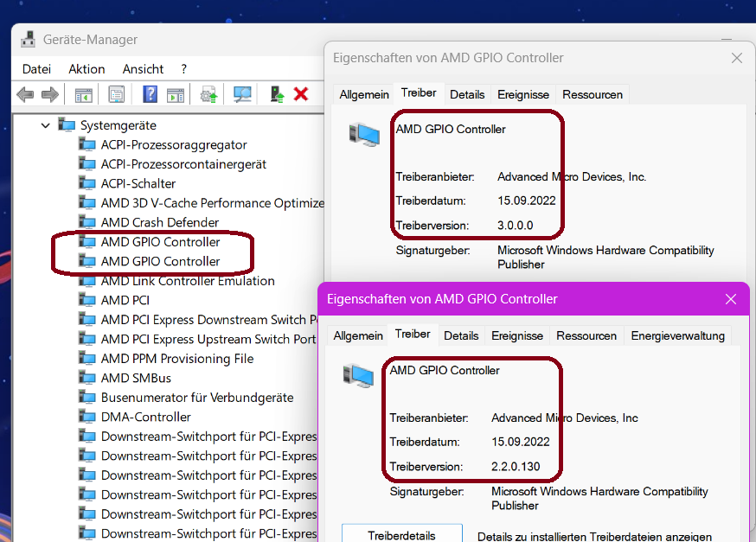Select the Back navigation arrow
Image resolution: width=756 pixels, height=542 pixels.
(24, 93)
